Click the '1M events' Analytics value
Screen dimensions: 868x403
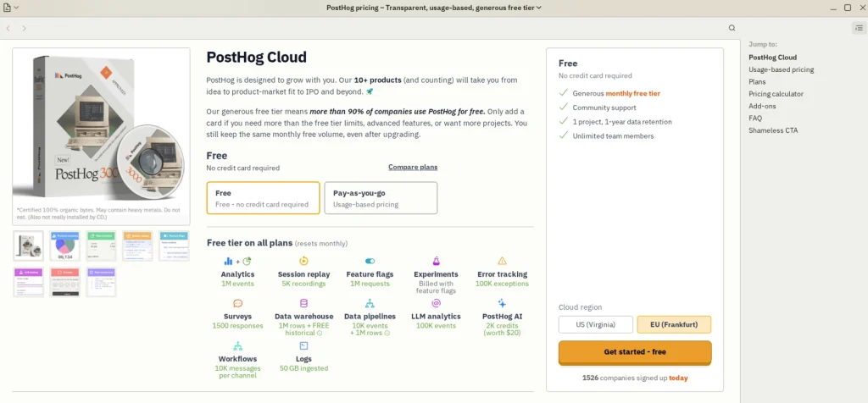tap(238, 284)
